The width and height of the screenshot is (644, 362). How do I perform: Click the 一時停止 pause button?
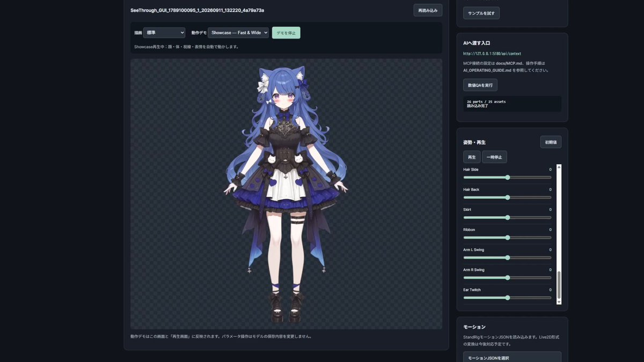click(494, 157)
